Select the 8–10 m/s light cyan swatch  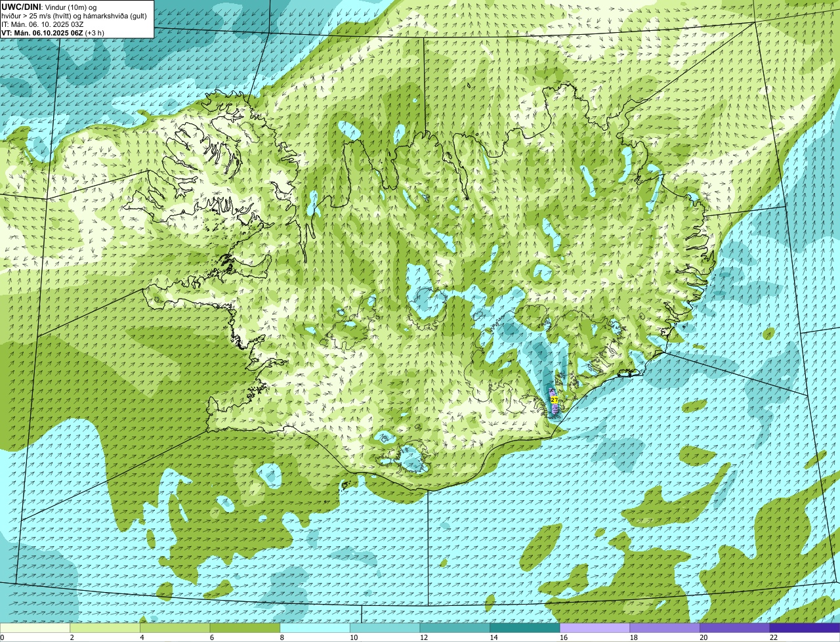pos(315,628)
